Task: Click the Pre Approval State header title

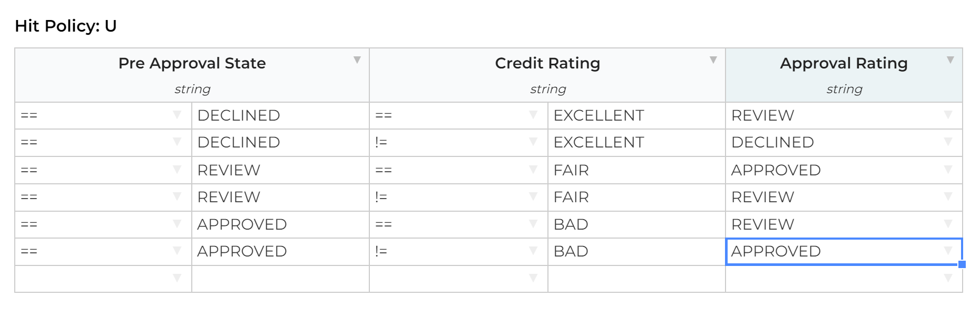Action: click(x=192, y=63)
